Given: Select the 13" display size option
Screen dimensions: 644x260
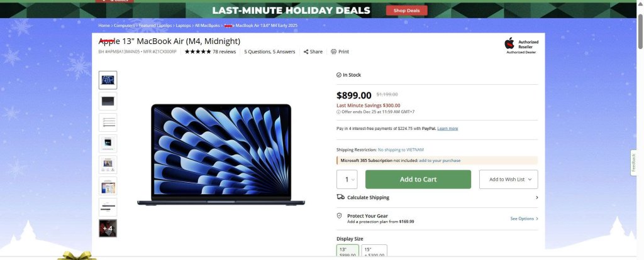Looking at the screenshot, I should pyautogui.click(x=348, y=252).
